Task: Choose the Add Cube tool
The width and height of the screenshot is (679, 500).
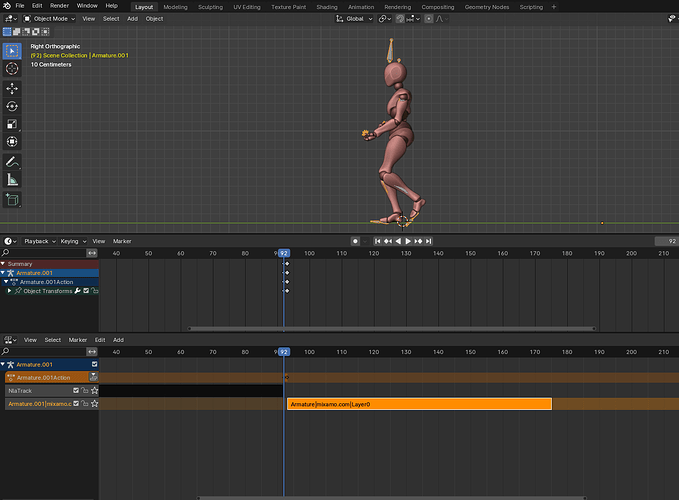Action: click(12, 200)
